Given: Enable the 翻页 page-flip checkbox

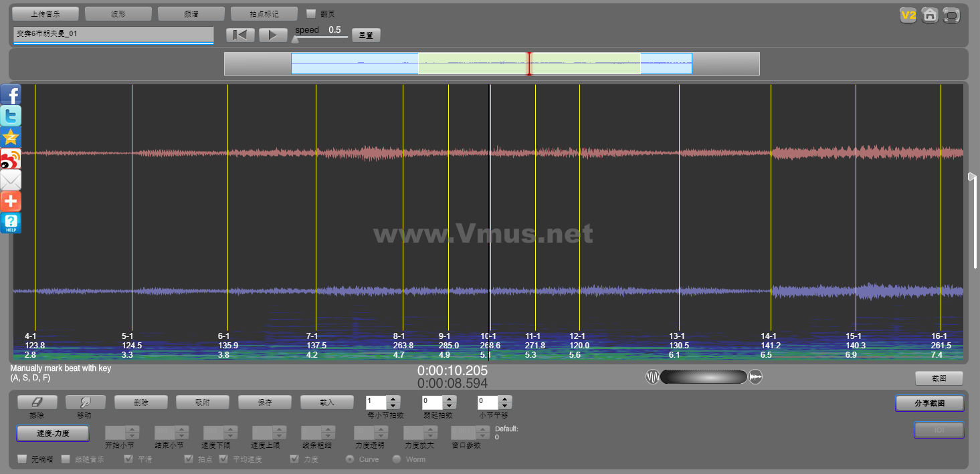Looking at the screenshot, I should tap(311, 13).
